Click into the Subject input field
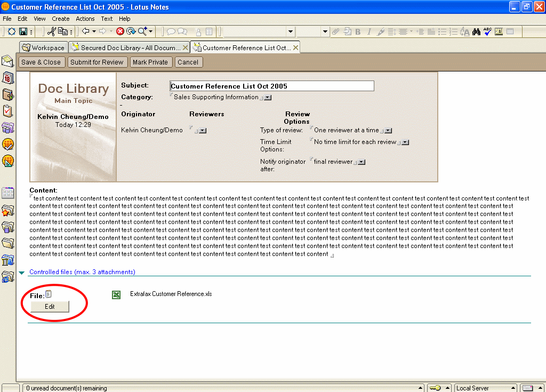 point(272,86)
